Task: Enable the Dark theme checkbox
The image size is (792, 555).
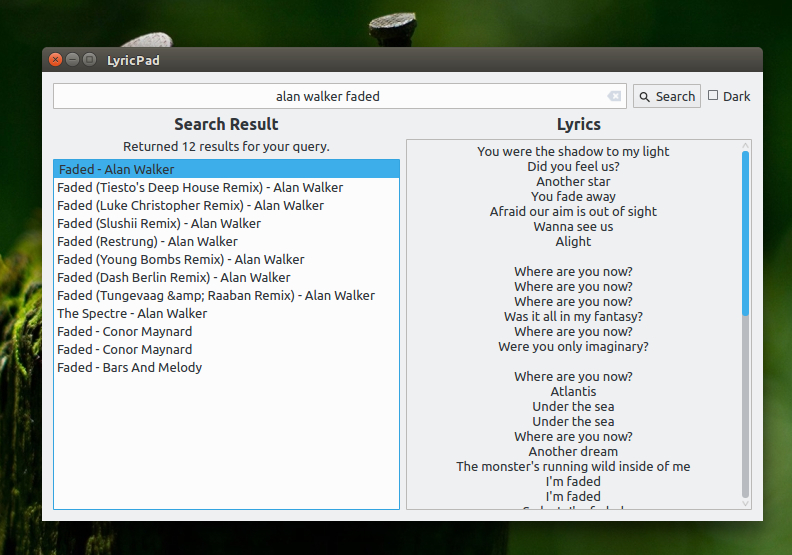Action: point(713,95)
